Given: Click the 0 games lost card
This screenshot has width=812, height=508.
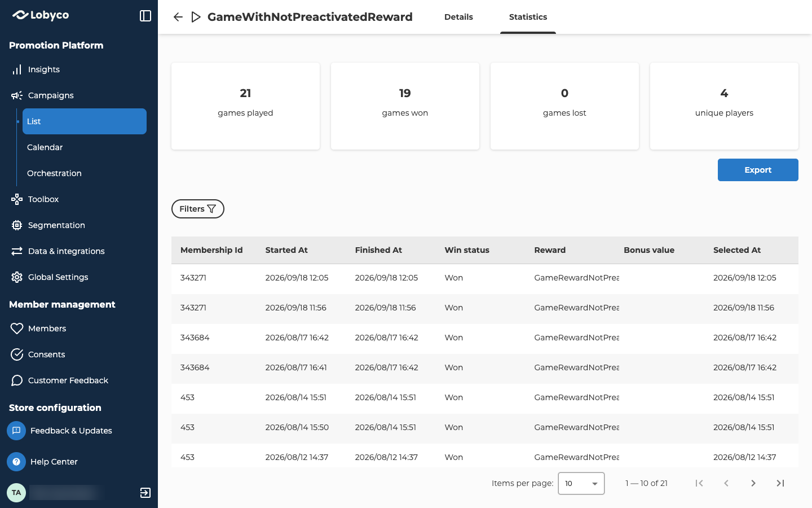Looking at the screenshot, I should 564,106.
